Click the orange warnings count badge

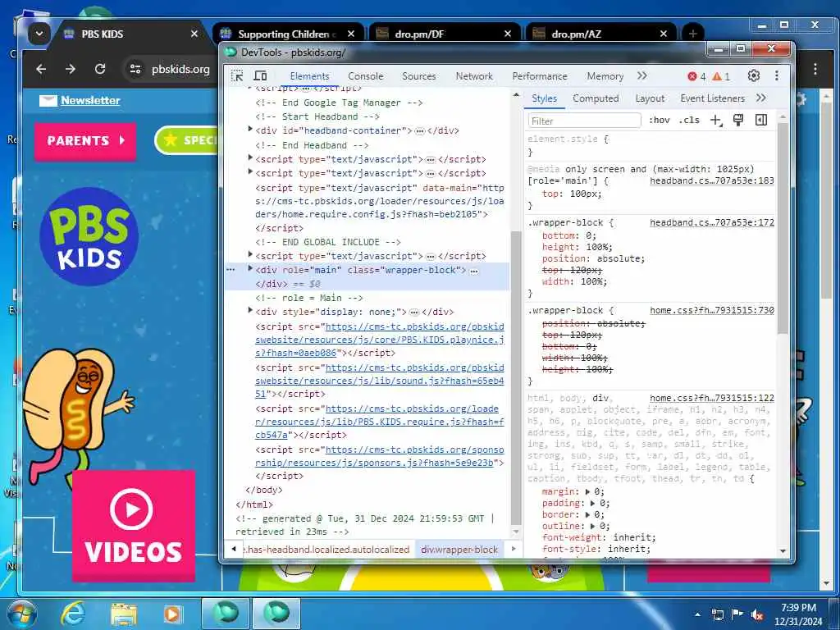click(721, 76)
